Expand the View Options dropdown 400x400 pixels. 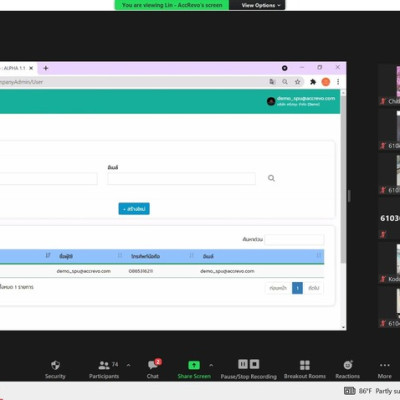261,5
